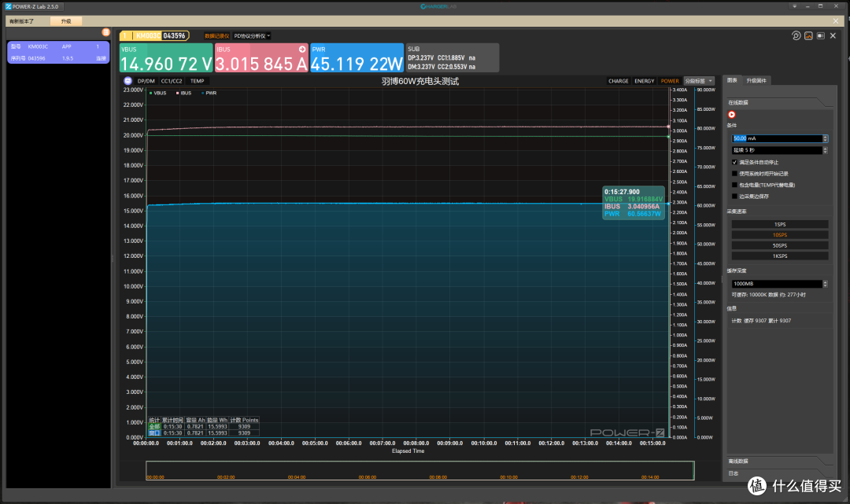Screen dimensions: 850x504
Task: Click the orange icon above device list
Action: pos(105,32)
